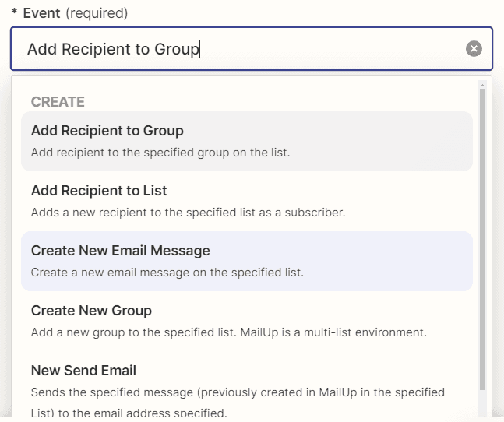
Task: Click description "Adds a new recipient to the specified list"
Action: tap(188, 213)
